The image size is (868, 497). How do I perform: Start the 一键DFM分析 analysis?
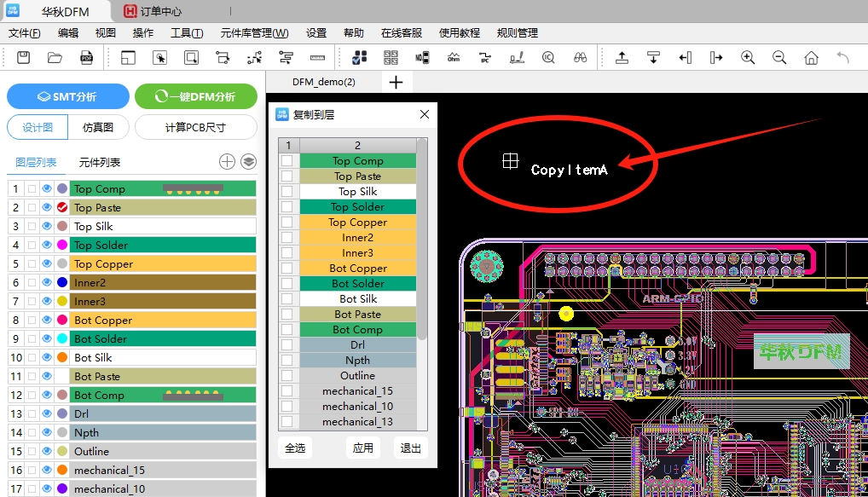coord(195,96)
